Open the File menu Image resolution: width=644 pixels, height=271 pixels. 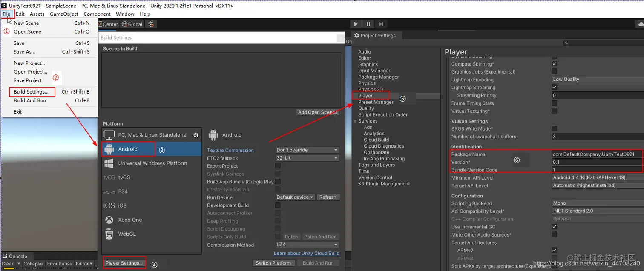(6, 14)
